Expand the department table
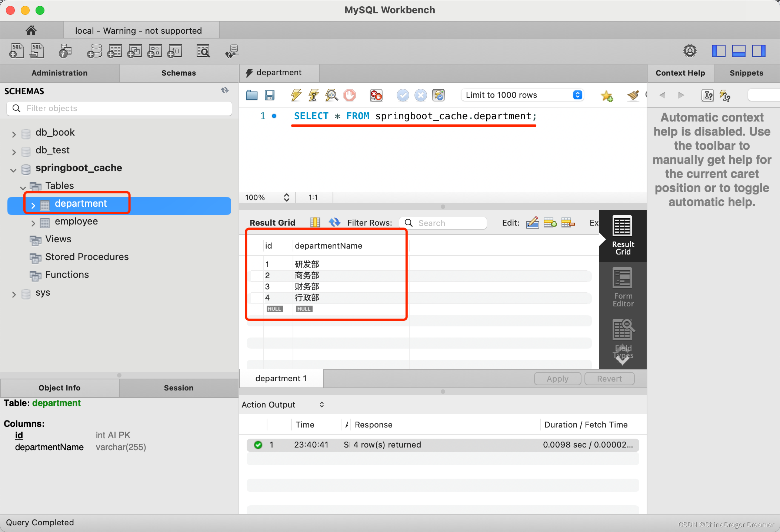780x532 pixels. pos(33,206)
